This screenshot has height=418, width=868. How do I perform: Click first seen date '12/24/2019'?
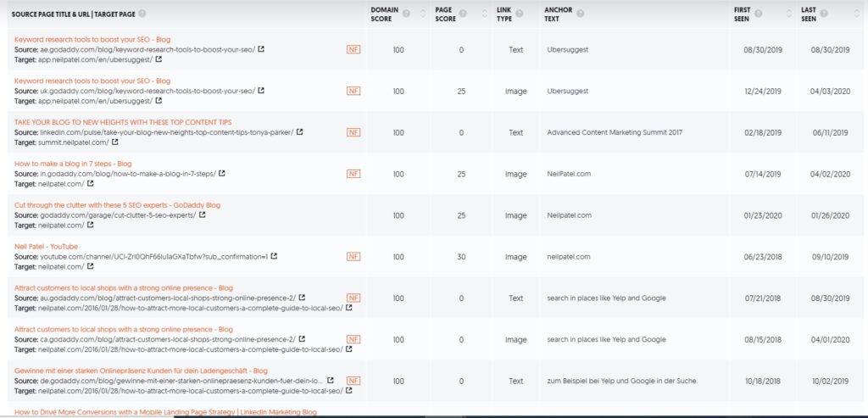click(763, 91)
